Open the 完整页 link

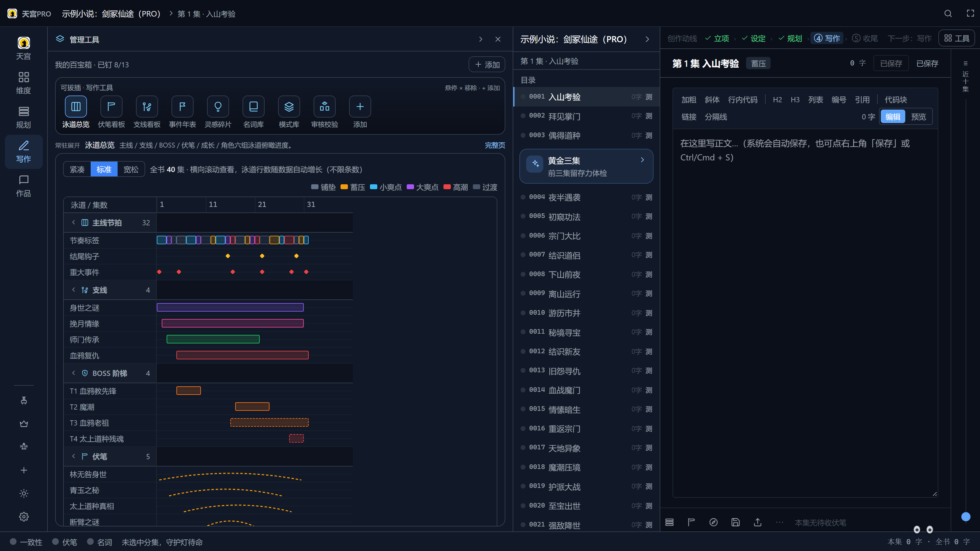pos(495,145)
